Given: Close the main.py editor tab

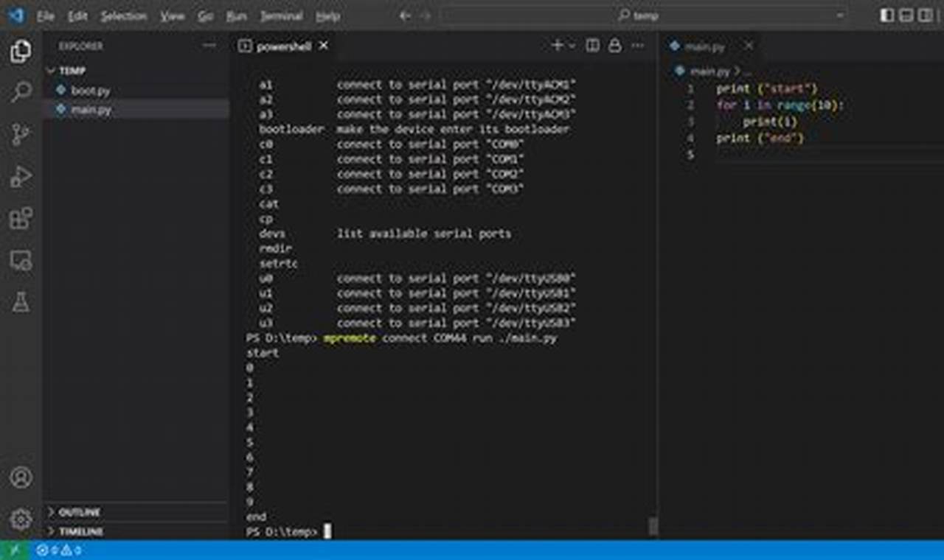Looking at the screenshot, I should (749, 46).
